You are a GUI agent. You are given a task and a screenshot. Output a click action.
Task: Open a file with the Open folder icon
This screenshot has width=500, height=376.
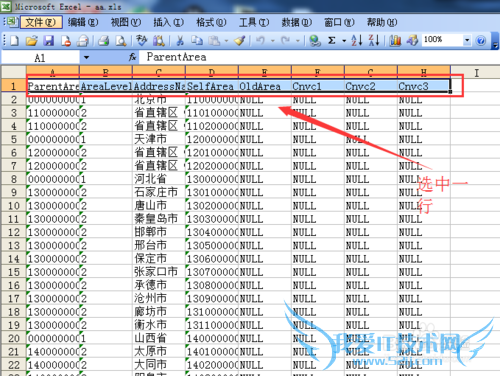pyautogui.click(x=32, y=41)
